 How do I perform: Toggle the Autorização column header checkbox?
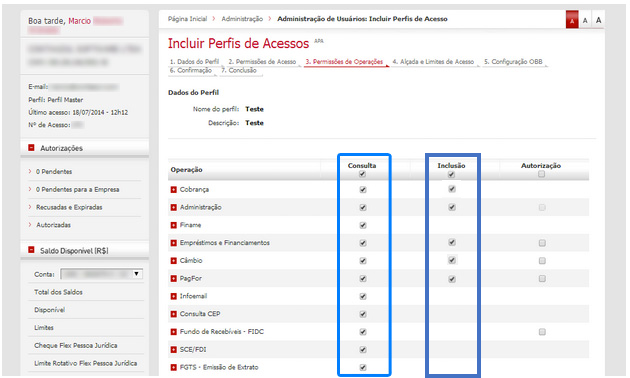(x=542, y=174)
